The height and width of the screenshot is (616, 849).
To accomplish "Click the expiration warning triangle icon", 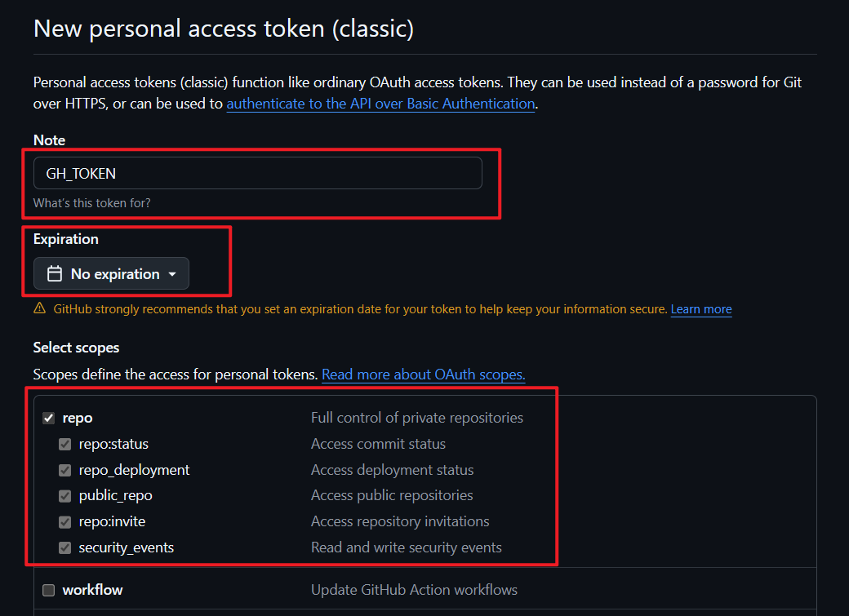I will pyautogui.click(x=40, y=309).
